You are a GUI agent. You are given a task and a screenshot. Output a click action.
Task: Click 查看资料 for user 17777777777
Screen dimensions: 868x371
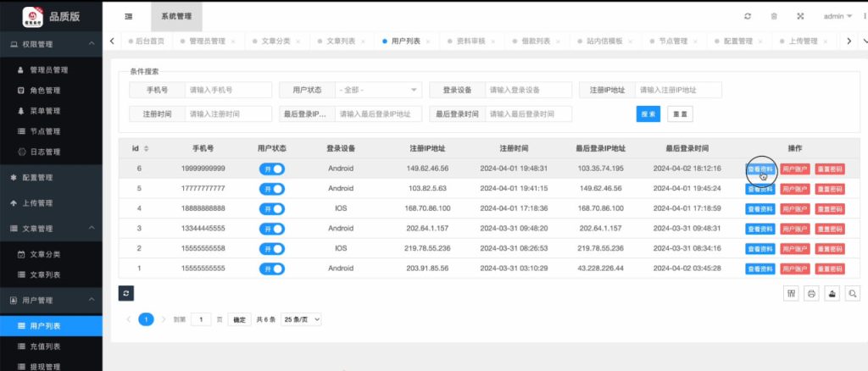pyautogui.click(x=760, y=189)
